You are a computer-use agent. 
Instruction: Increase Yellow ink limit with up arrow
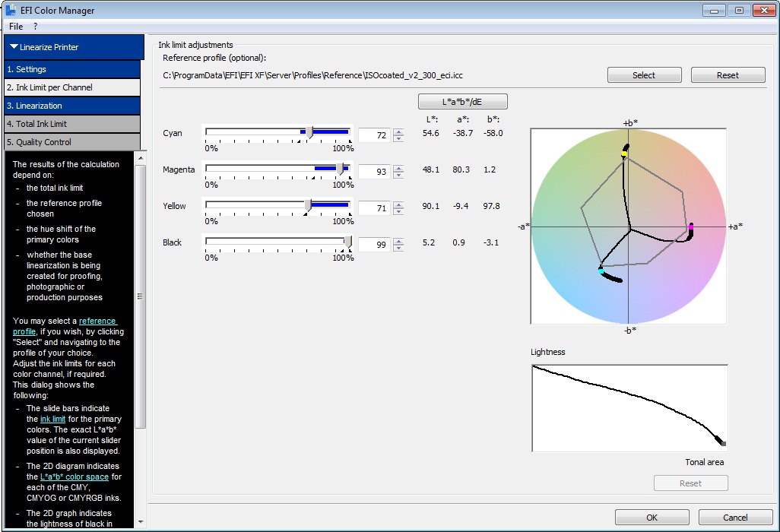point(398,204)
